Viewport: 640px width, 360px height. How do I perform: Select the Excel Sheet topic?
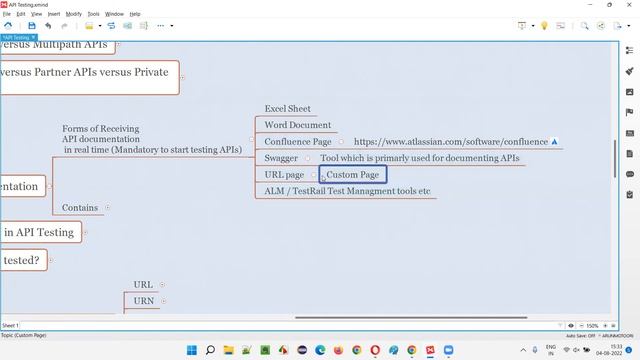(287, 109)
